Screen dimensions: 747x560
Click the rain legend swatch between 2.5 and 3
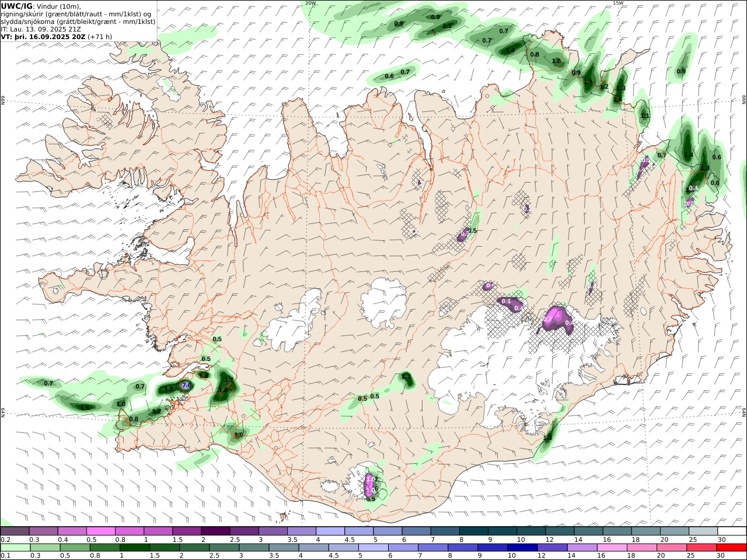(224, 548)
